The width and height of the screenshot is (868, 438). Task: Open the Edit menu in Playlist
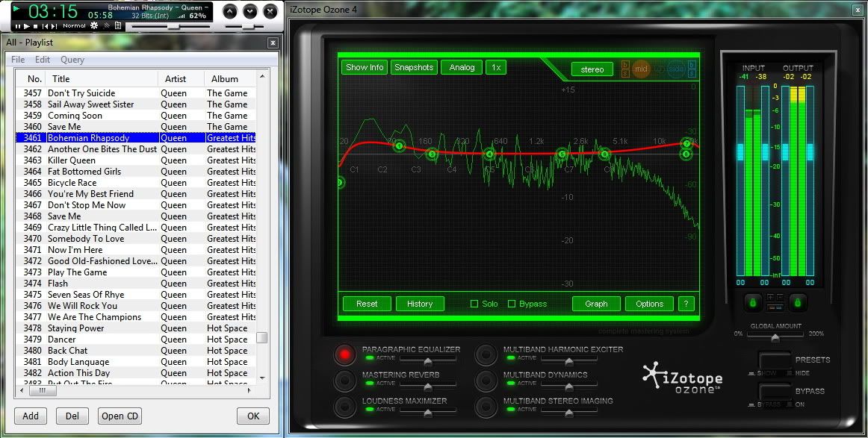tap(43, 60)
